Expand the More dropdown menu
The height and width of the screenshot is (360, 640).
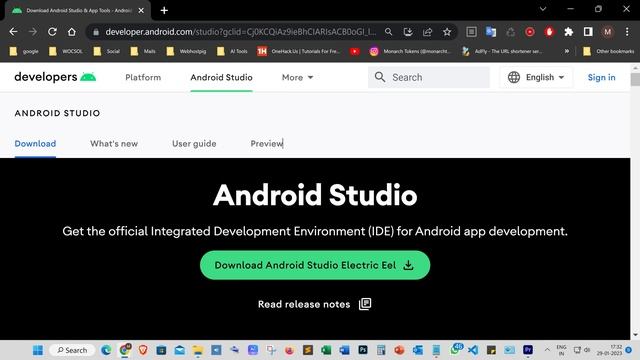click(x=297, y=77)
